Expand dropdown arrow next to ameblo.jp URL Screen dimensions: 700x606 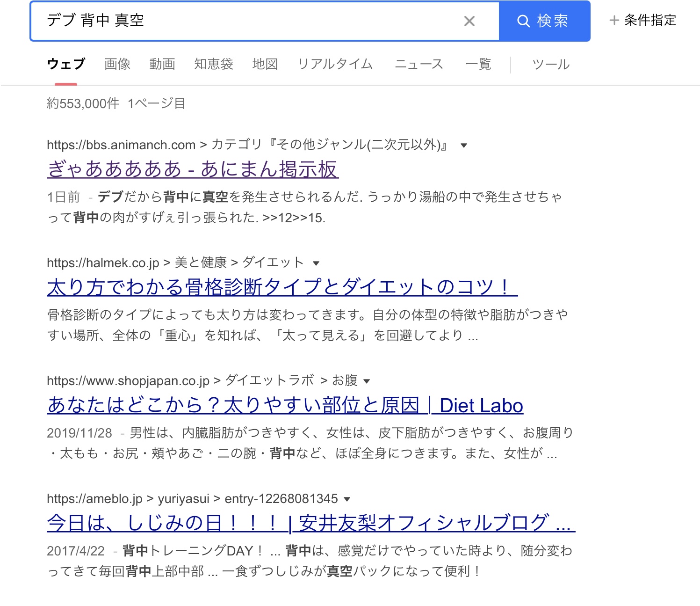tap(347, 499)
